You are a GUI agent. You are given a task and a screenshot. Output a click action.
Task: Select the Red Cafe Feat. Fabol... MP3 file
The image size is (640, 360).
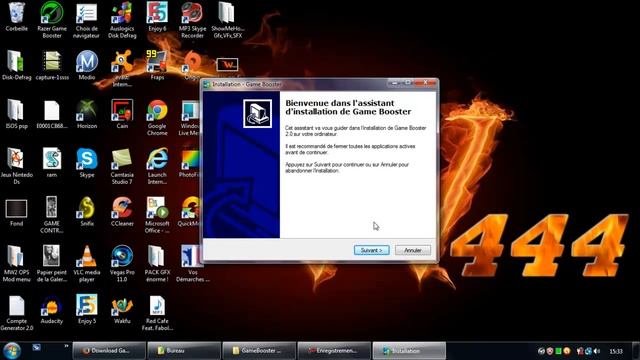coord(157,312)
